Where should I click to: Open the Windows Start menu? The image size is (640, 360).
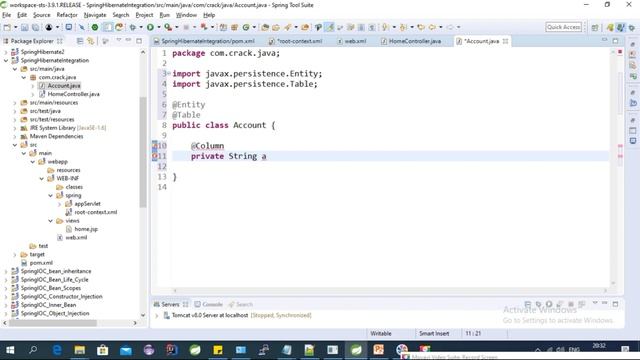pyautogui.click(x=10, y=350)
